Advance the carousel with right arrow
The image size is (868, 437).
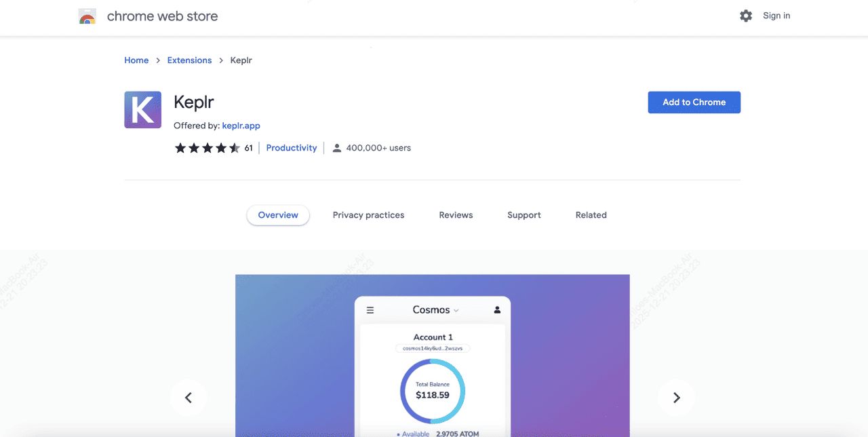(x=676, y=398)
